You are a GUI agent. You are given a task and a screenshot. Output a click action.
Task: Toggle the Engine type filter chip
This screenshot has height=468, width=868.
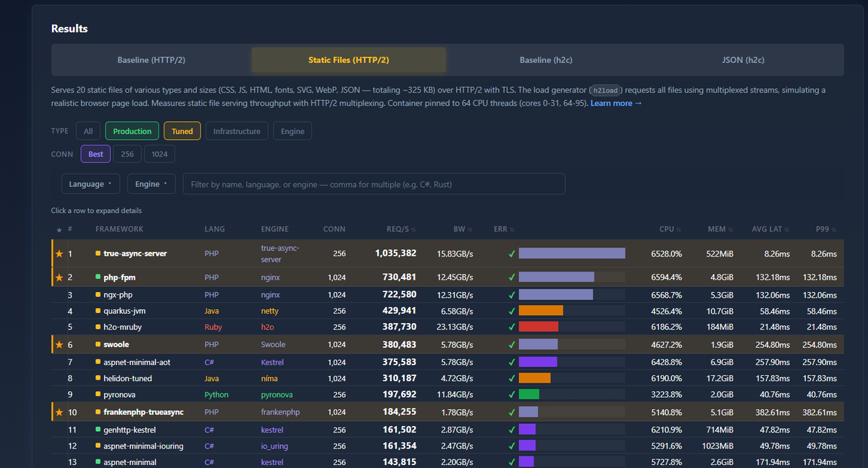point(292,131)
